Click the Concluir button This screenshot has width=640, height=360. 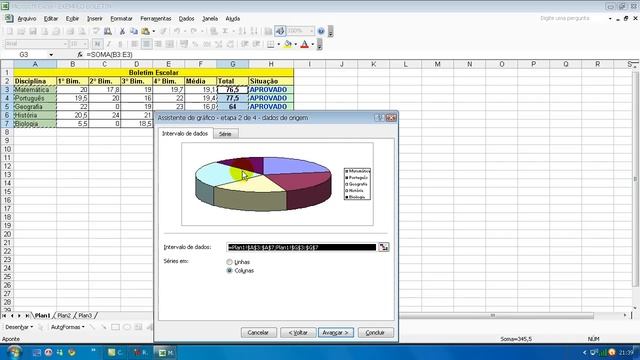pos(376,333)
